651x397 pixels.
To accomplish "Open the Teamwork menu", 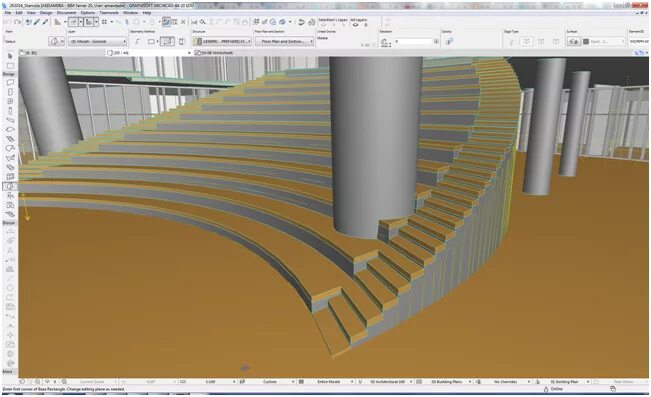I will point(109,13).
